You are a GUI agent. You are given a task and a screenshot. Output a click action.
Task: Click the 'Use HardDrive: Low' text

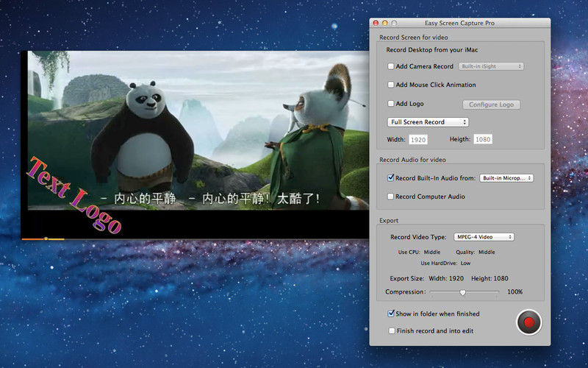click(x=445, y=263)
